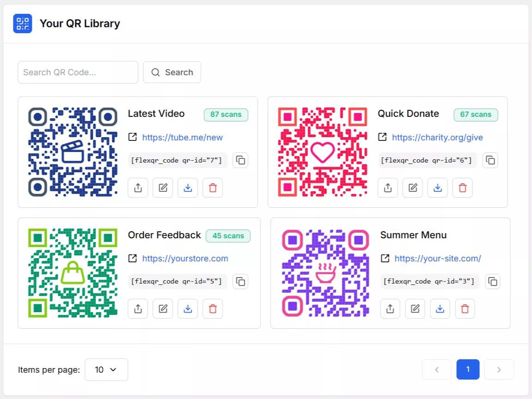The width and height of the screenshot is (532, 399).
Task: Share the Latest Video QR code
Action: (x=138, y=187)
